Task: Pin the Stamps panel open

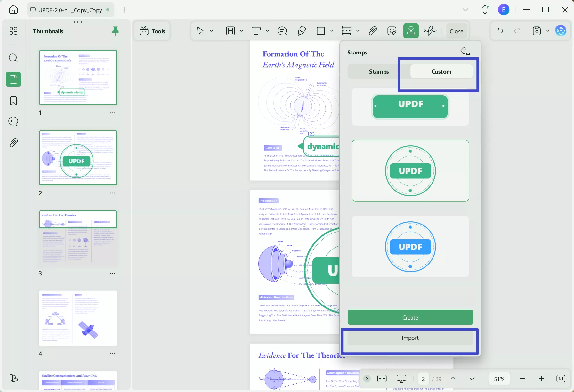Action: click(465, 52)
